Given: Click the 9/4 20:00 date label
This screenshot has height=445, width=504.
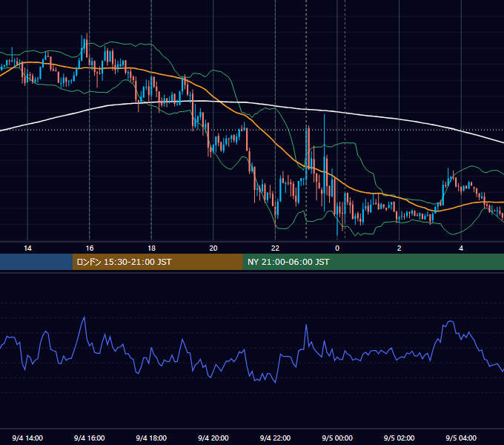Looking at the screenshot, I should click(x=213, y=438).
